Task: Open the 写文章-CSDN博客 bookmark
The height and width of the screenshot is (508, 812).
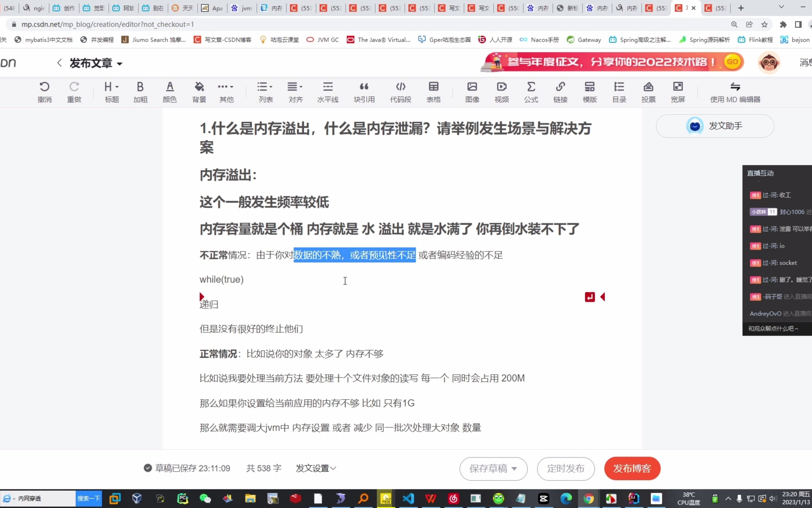Action: pyautogui.click(x=223, y=40)
